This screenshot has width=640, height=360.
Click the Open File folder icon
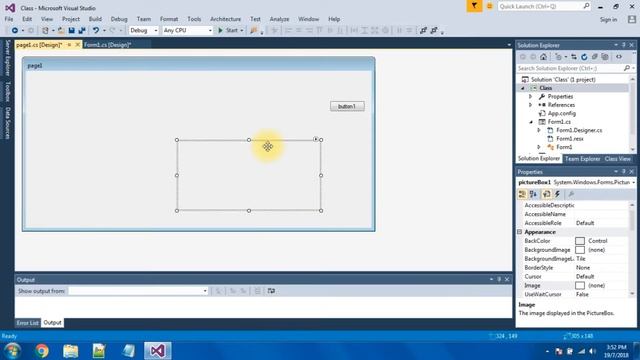click(x=61, y=31)
